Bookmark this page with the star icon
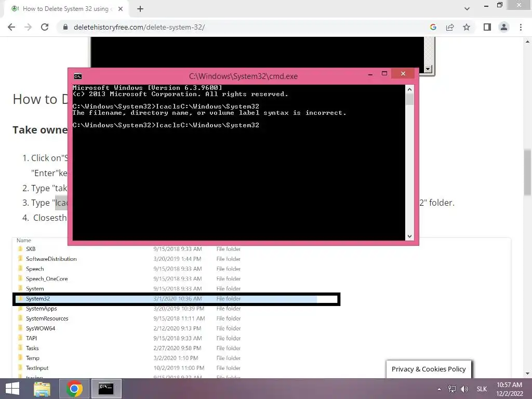The width and height of the screenshot is (532, 399). [467, 27]
